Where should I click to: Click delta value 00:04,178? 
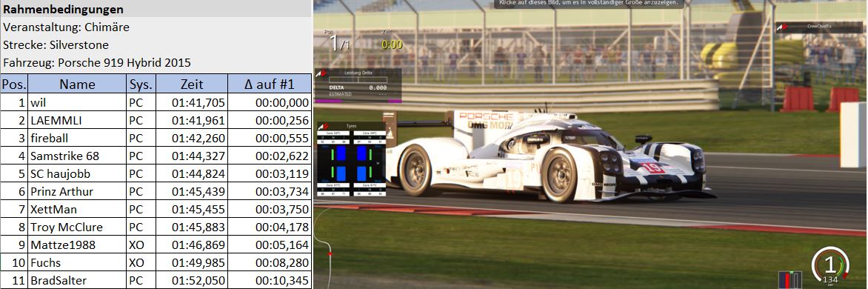point(282,227)
